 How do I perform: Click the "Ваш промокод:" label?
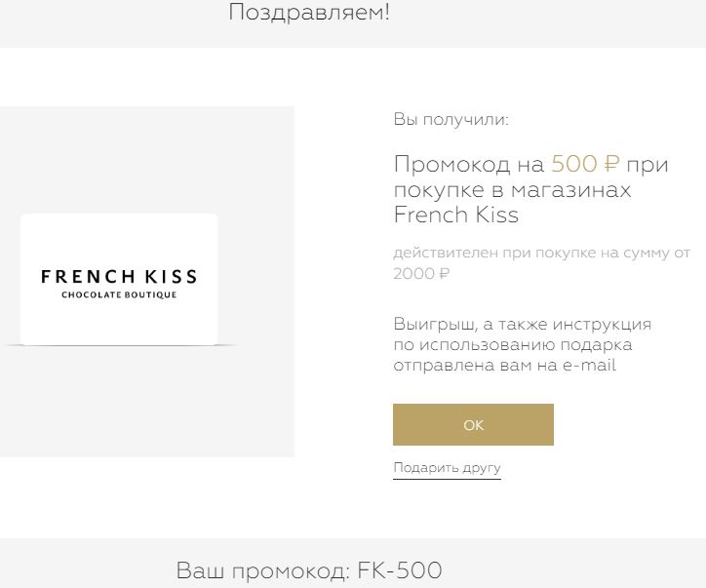click(x=262, y=570)
